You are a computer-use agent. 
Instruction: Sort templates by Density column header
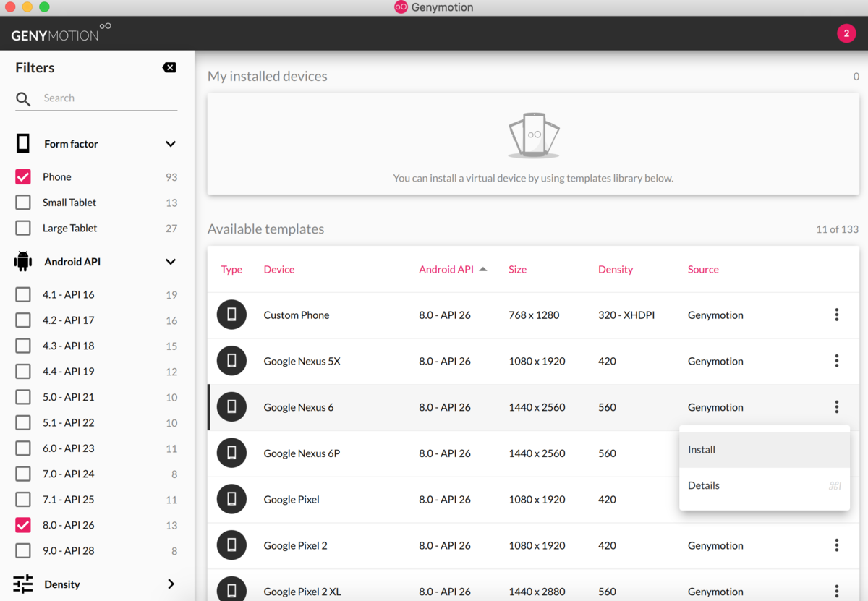[x=616, y=269]
